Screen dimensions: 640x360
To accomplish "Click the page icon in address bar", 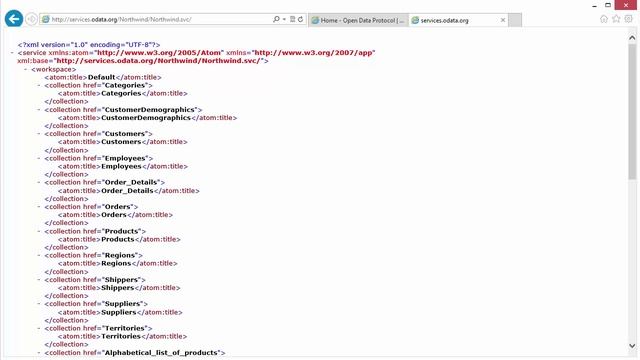I will [x=46, y=19].
